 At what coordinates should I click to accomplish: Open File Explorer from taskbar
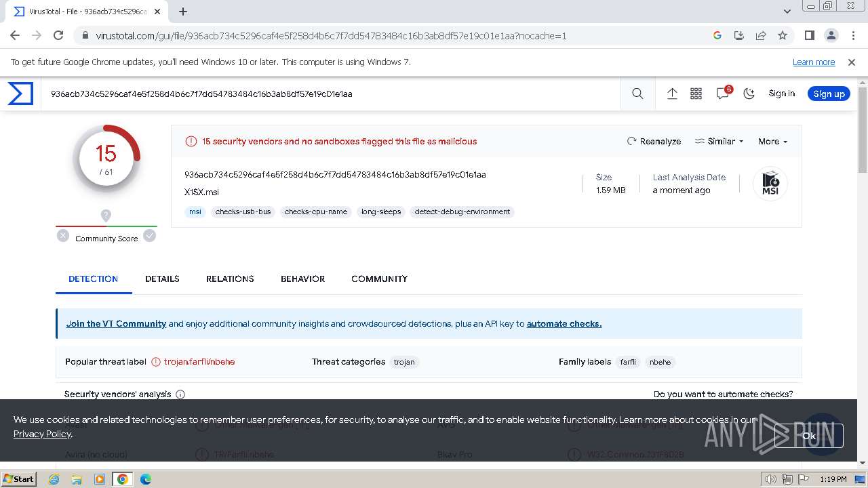pyautogui.click(x=77, y=479)
